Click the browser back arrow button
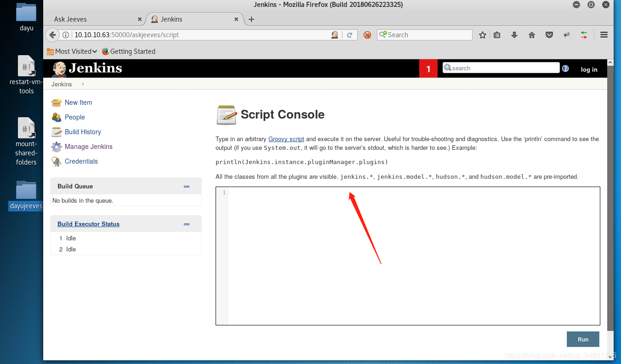 coord(52,35)
